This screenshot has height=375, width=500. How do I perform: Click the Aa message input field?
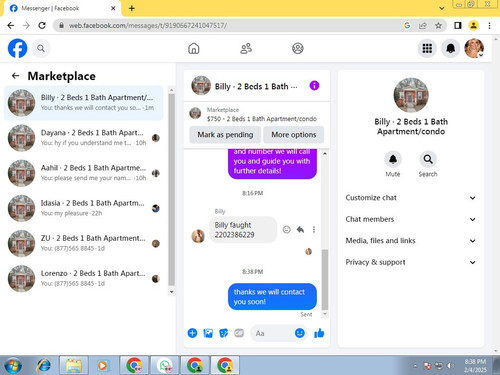pos(273,333)
